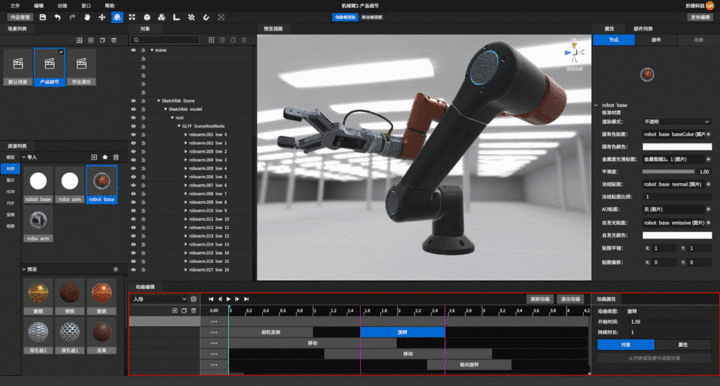Click the snowflake-like toolbar icon
Screen dimensions: 720x386
[x=191, y=17]
